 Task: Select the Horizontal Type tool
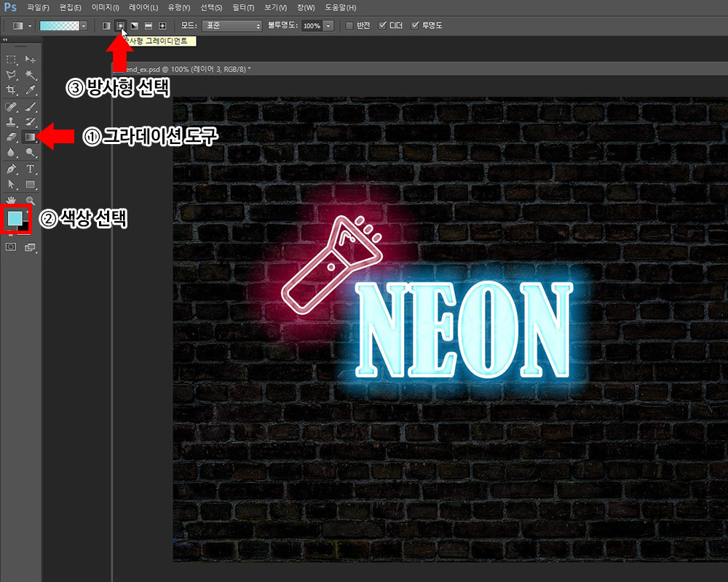[30, 169]
